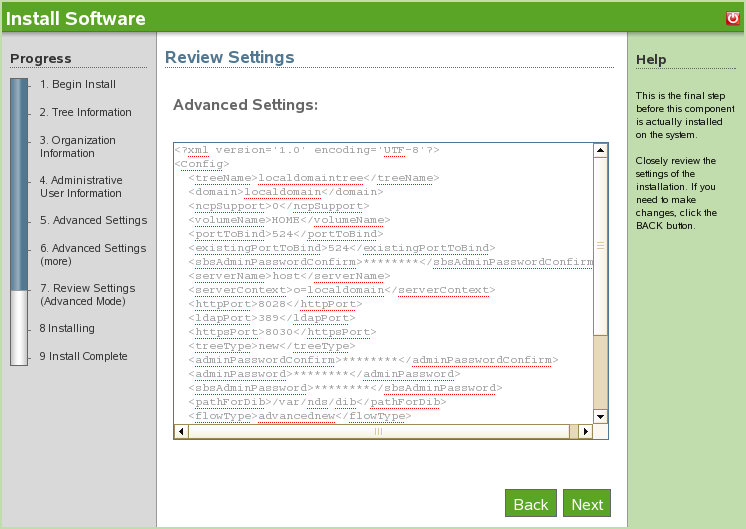Click the adminPasswordConfirm XML line
The height and width of the screenshot is (529, 746).
pyautogui.click(x=373, y=360)
